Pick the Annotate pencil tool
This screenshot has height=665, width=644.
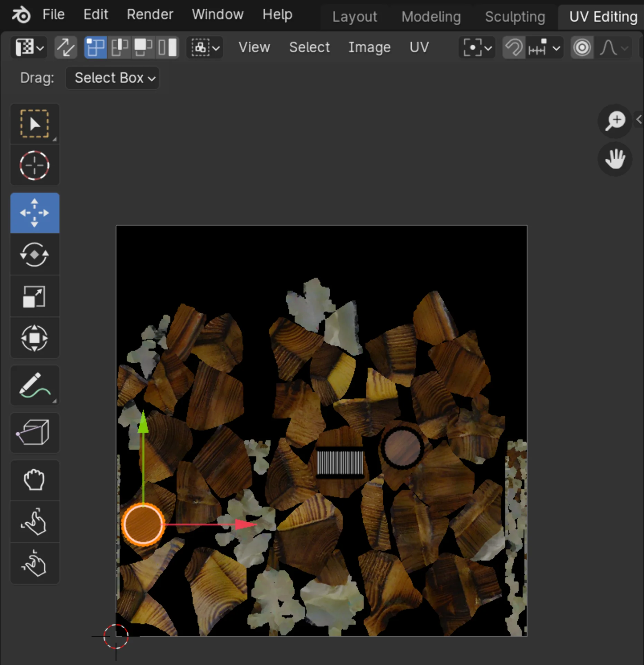(x=35, y=385)
